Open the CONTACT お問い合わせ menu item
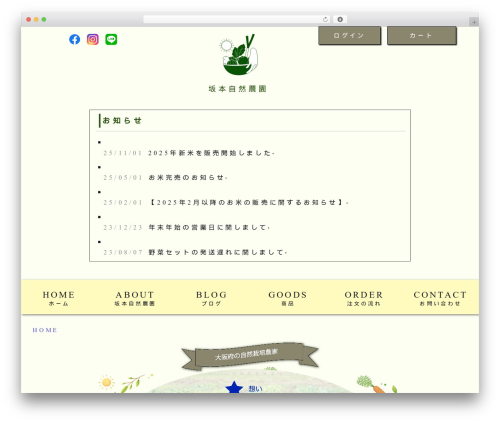This screenshot has height=423, width=500. tap(440, 298)
